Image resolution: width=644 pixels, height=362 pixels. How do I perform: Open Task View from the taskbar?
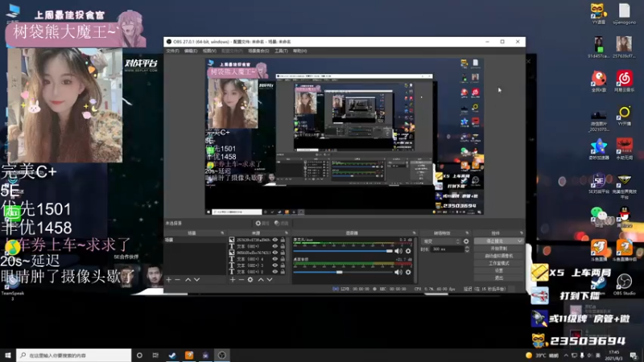[x=155, y=355]
